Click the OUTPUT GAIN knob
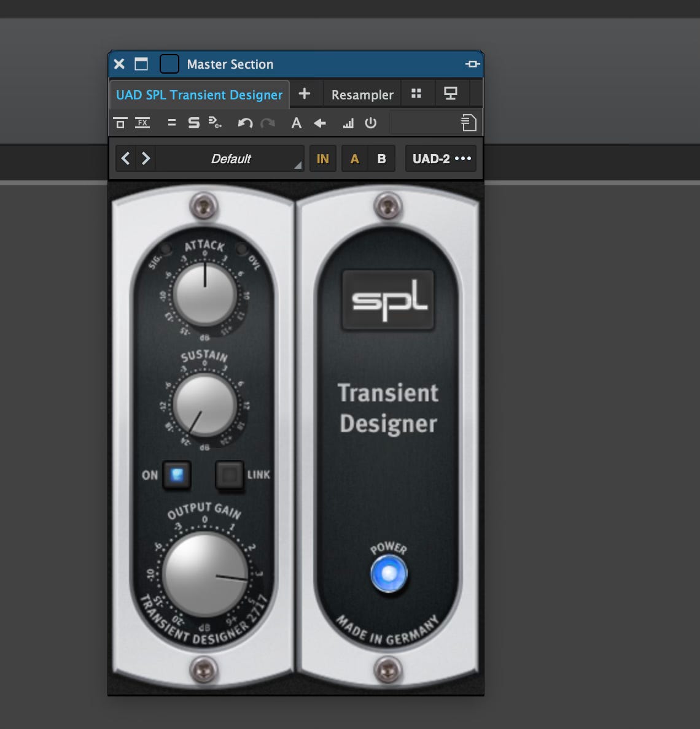 [205, 574]
